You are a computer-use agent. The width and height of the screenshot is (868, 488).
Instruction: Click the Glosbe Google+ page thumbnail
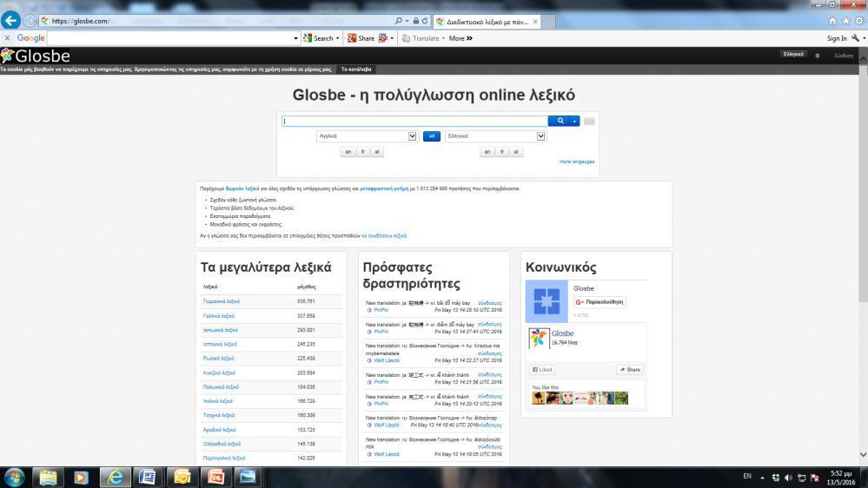tap(547, 301)
